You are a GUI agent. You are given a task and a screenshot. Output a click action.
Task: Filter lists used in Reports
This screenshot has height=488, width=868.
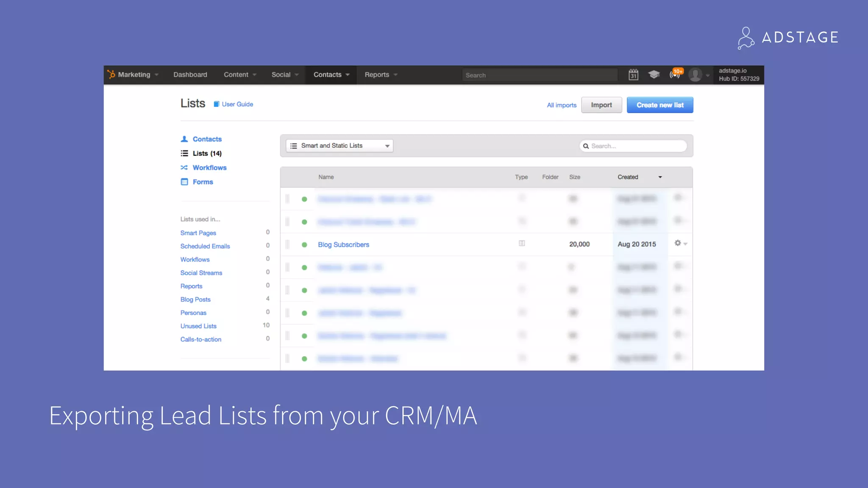[x=191, y=286]
